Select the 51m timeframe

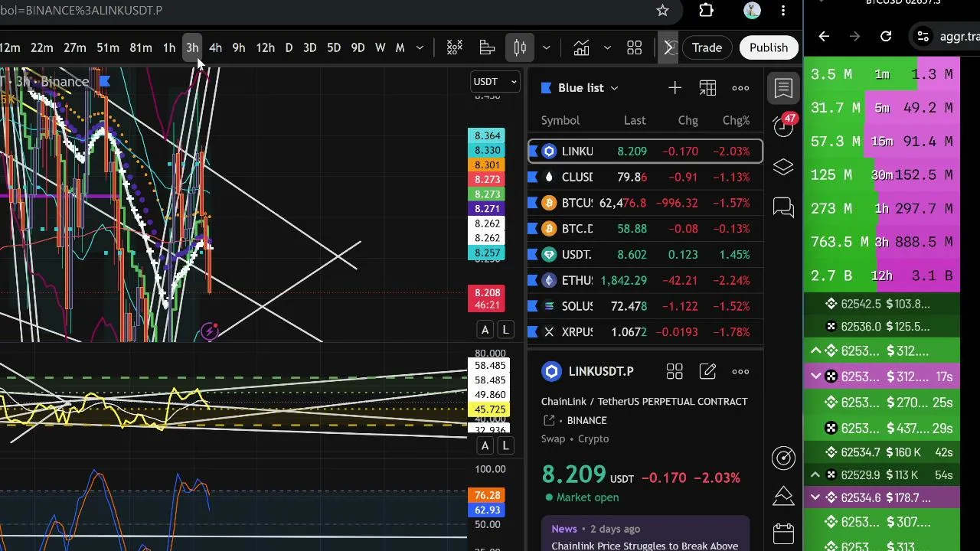pos(108,47)
